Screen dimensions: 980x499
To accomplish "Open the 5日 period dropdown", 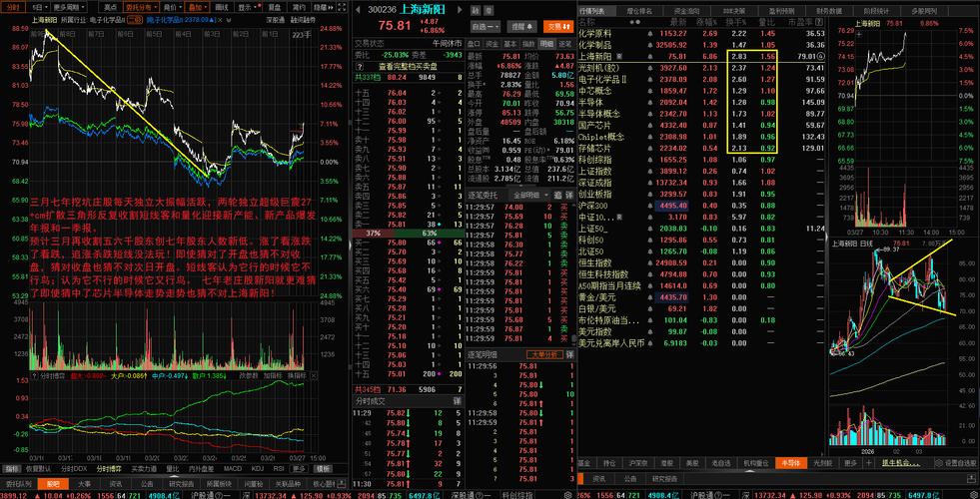I will pos(38,8).
